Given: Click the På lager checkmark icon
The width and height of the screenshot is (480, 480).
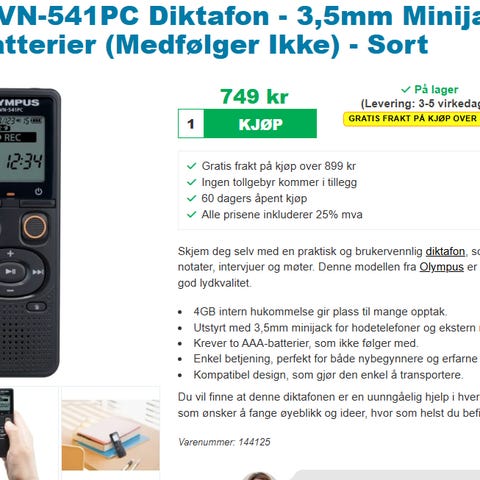Looking at the screenshot, I should (405, 89).
